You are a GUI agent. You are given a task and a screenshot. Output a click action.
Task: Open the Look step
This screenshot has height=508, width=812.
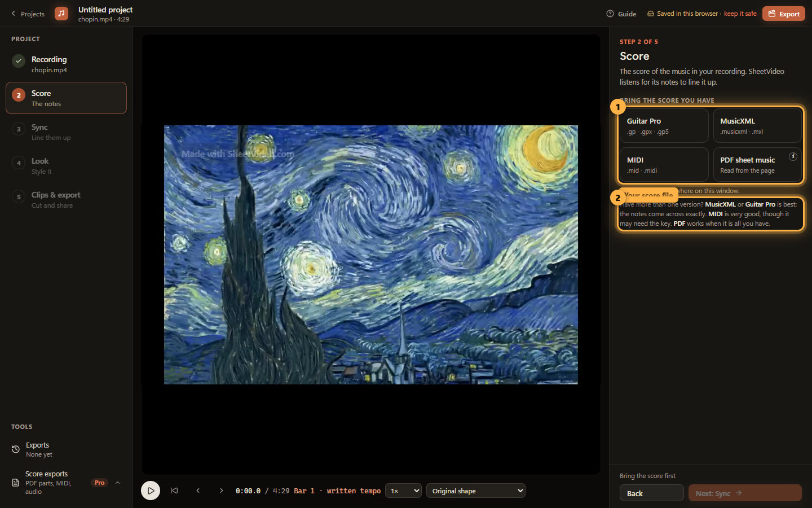point(66,166)
